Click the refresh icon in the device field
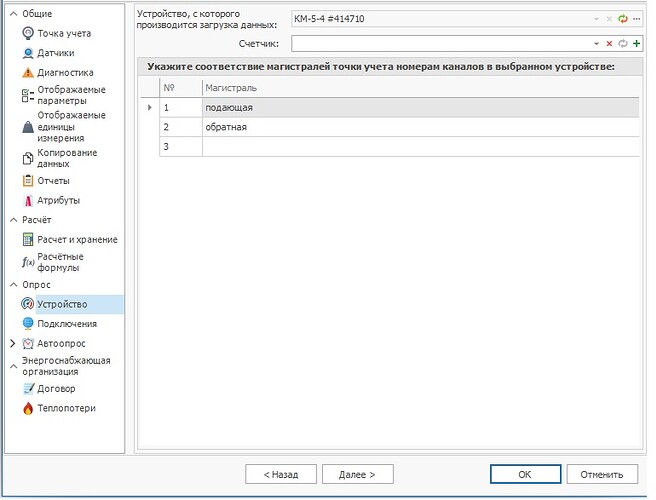Image resolution: width=656 pixels, height=500 pixels. (x=623, y=19)
